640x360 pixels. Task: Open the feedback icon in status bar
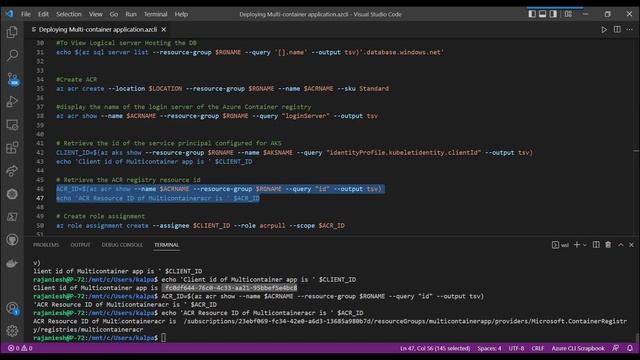click(616, 348)
